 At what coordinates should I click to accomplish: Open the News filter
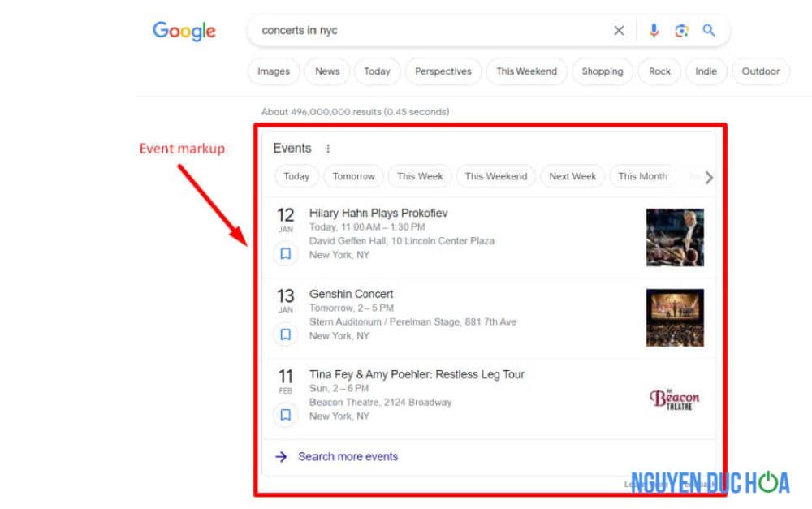coord(327,71)
